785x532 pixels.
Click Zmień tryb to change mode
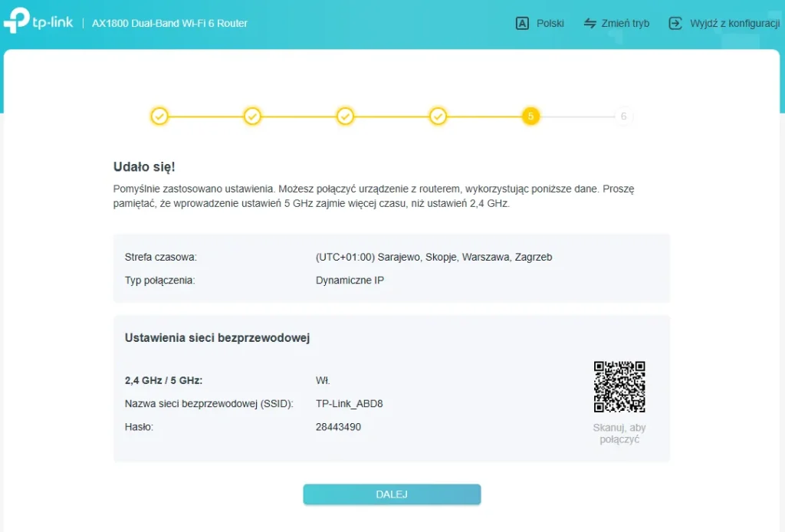[626, 24]
